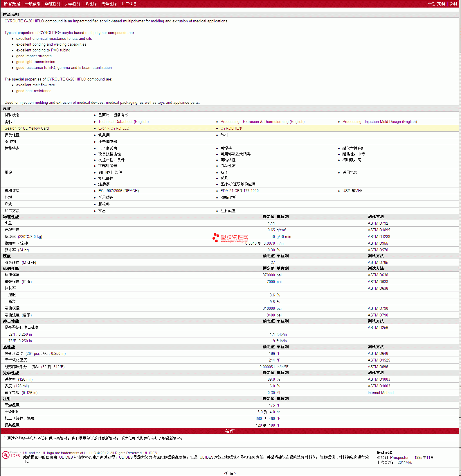Click ASTM D955 test method

[378, 243]
